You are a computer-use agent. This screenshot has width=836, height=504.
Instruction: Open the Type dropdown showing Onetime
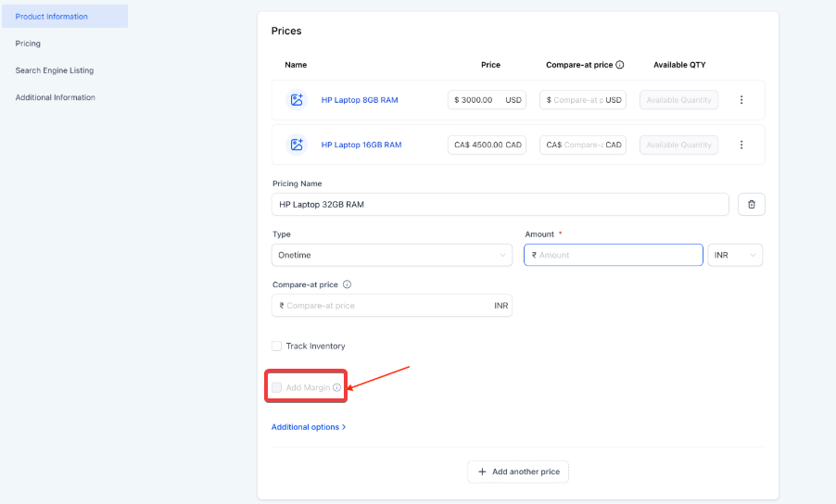pos(392,255)
